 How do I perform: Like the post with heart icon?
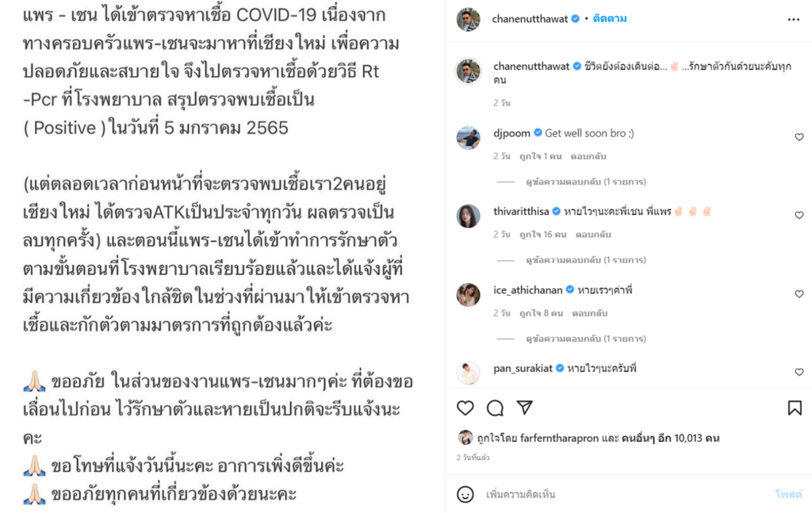(x=465, y=408)
